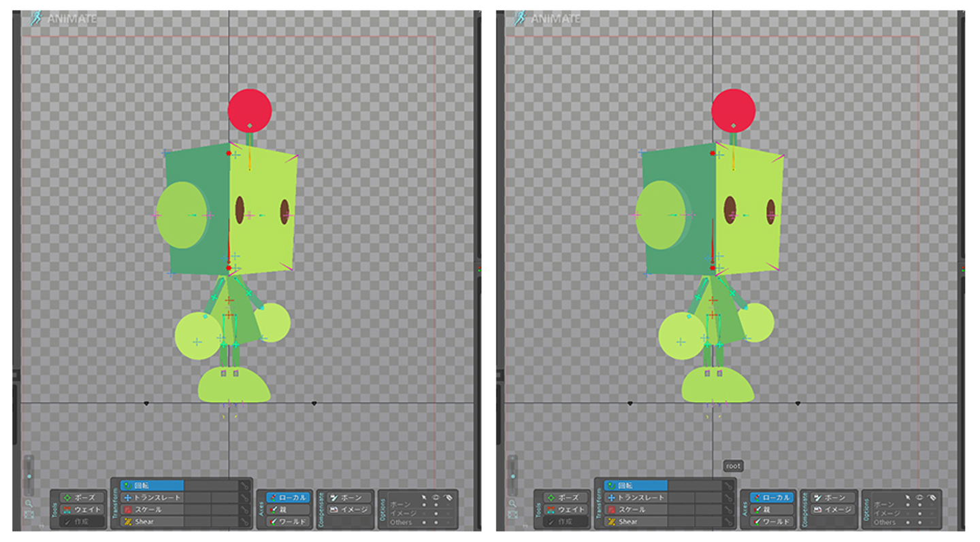Select the red antenna ball in the right screenshot
The image size is (980, 542).
coord(734,111)
